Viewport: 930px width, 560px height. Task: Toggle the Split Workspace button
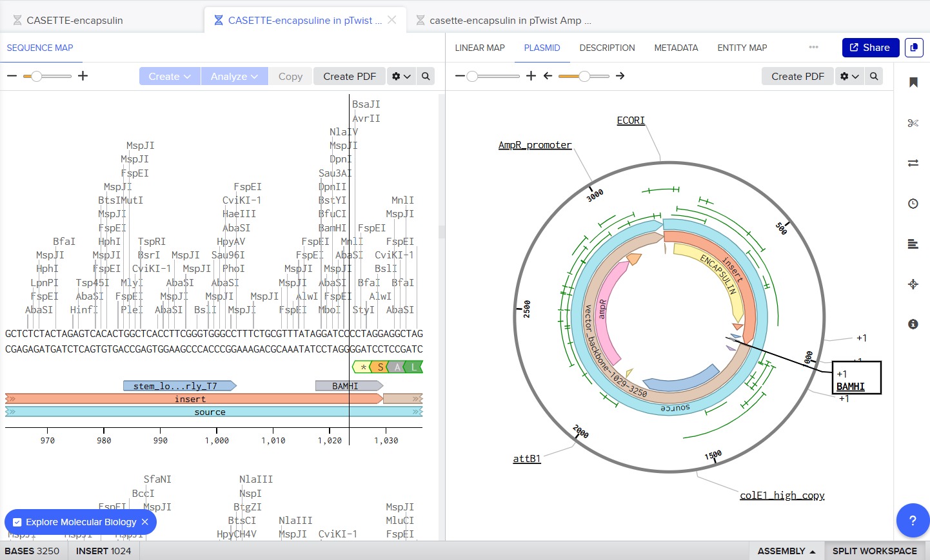[874, 551]
